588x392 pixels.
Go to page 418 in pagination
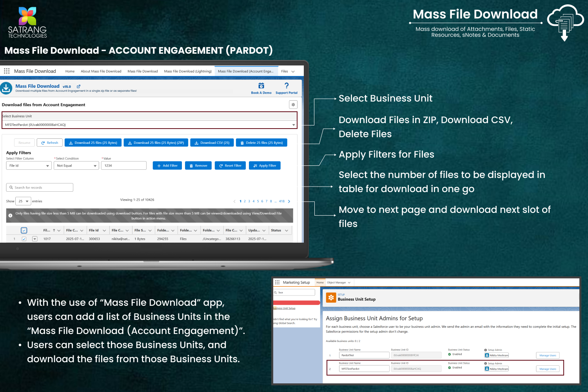(282, 201)
